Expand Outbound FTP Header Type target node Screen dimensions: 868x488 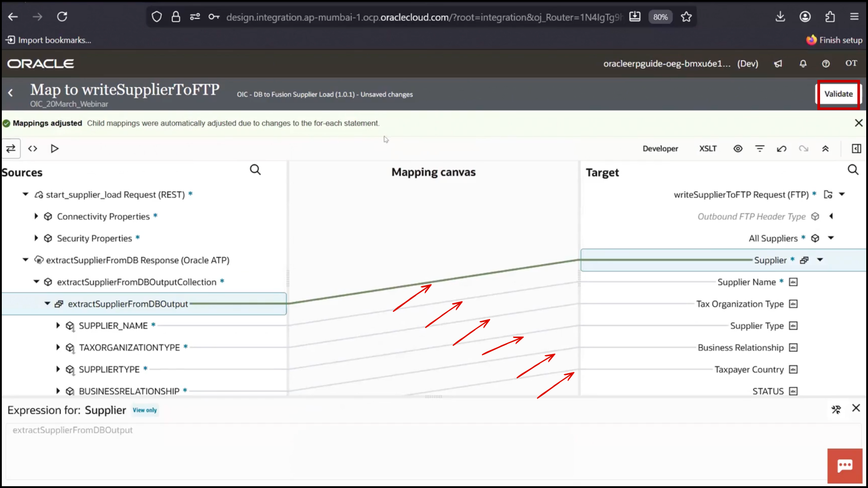tap(831, 216)
